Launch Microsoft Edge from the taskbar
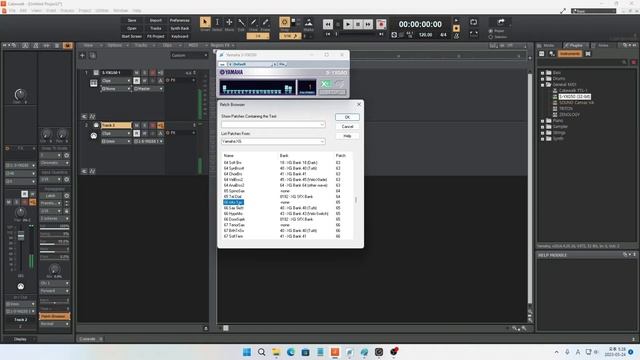The width and height of the screenshot is (640, 360). pyautogui.click(x=291, y=352)
